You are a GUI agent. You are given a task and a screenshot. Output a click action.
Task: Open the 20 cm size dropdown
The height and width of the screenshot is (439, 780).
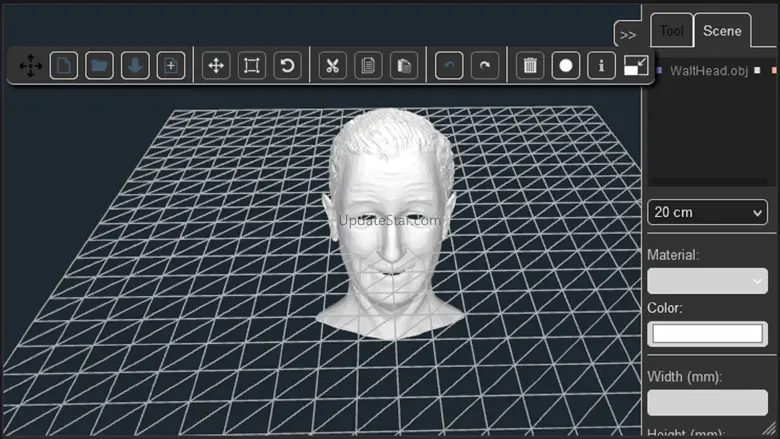(x=707, y=212)
